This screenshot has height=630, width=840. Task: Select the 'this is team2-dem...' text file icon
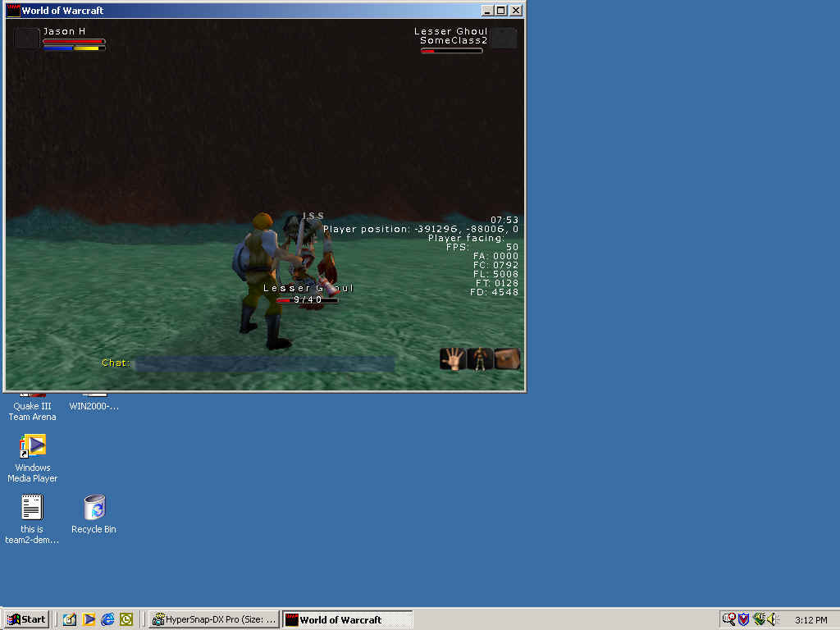[32, 507]
